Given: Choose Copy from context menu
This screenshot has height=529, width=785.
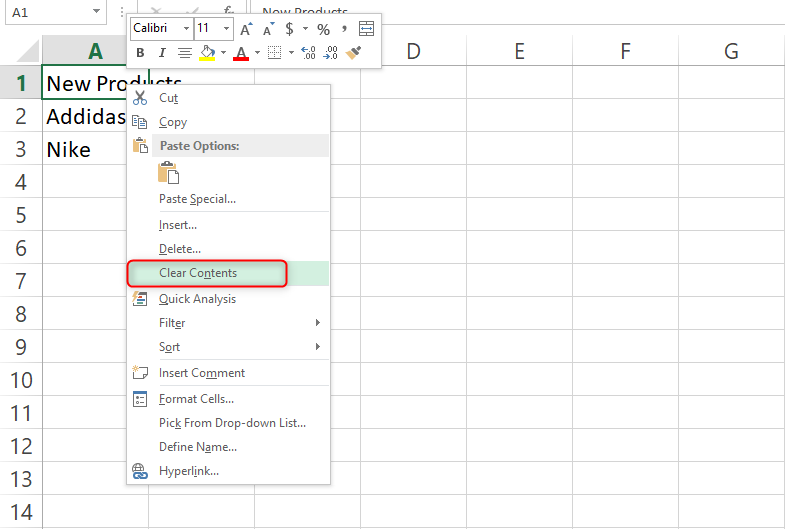Looking at the screenshot, I should click(229, 122).
